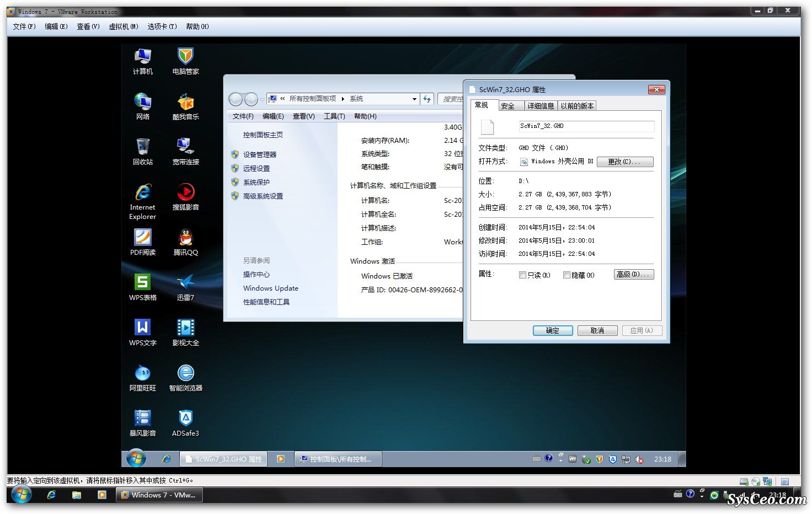Click the 更改(C)... button
This screenshot has width=812, height=514.
click(625, 162)
